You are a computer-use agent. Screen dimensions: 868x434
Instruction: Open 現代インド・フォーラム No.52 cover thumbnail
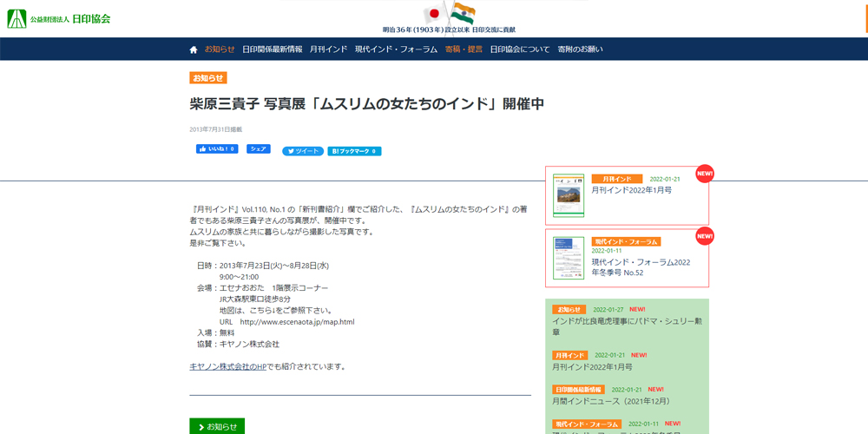click(569, 258)
